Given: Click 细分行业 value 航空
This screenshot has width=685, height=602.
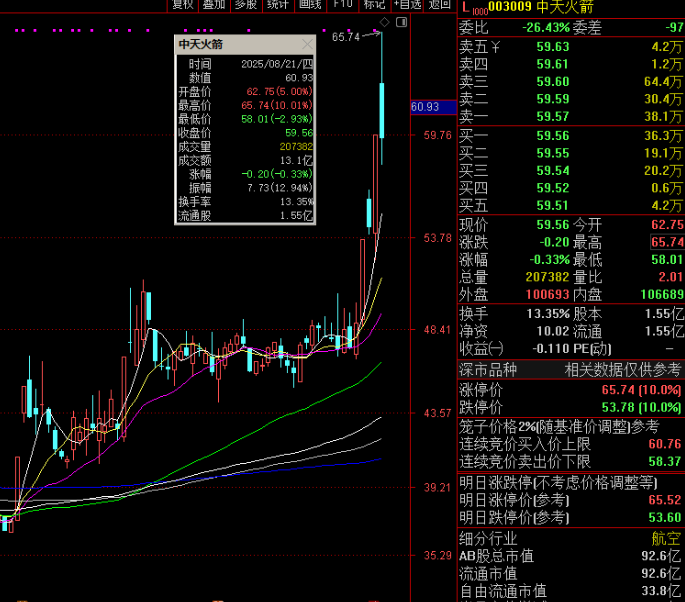Looking at the screenshot, I should pos(667,539).
